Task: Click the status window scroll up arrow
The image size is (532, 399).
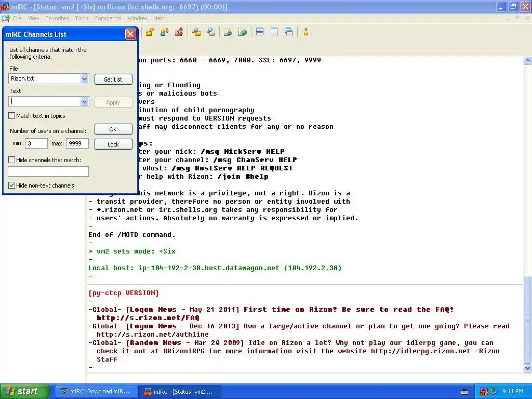Action: point(528,61)
